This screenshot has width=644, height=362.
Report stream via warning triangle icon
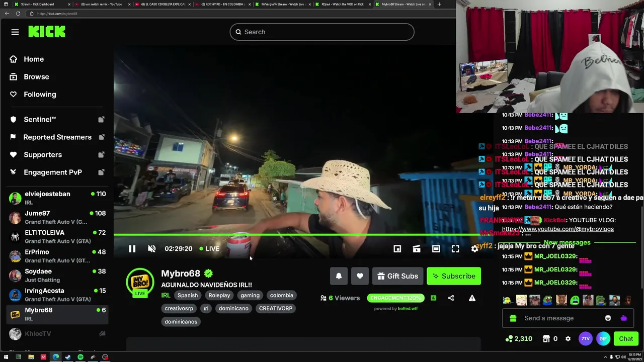click(x=472, y=298)
